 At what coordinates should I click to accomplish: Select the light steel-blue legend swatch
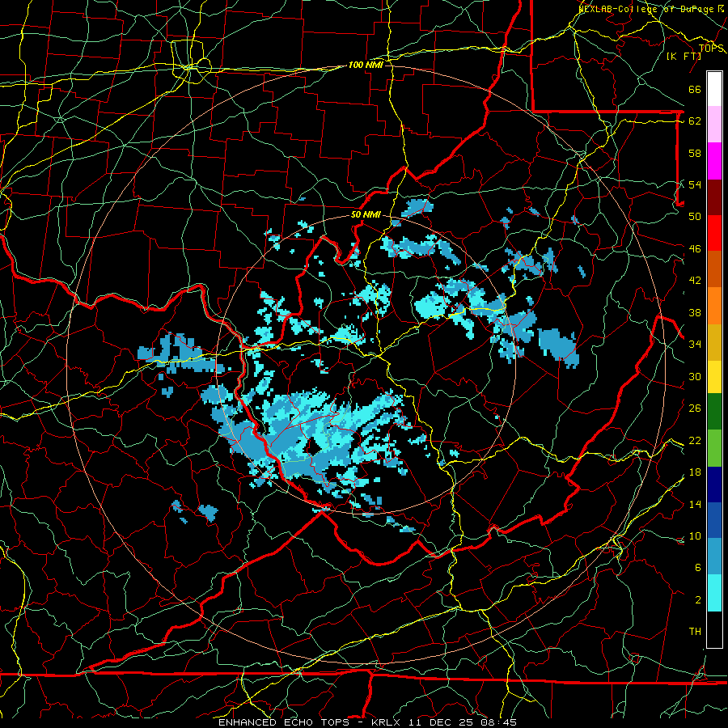(x=714, y=557)
